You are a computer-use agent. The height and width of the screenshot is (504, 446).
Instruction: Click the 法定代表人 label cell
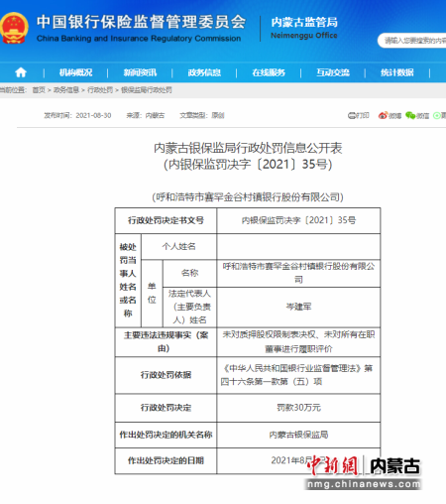[x=189, y=307]
